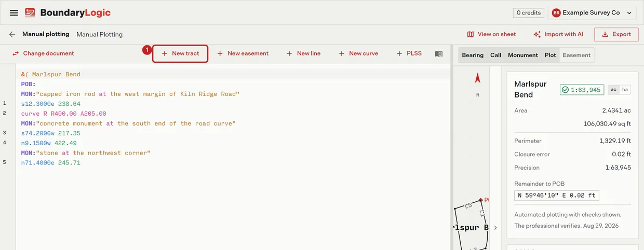Add a New curve
Viewport: 644px width, 250px height.
point(358,53)
